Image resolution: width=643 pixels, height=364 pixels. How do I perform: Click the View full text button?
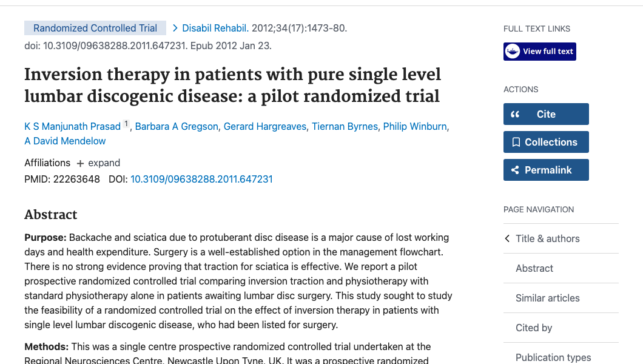click(539, 51)
